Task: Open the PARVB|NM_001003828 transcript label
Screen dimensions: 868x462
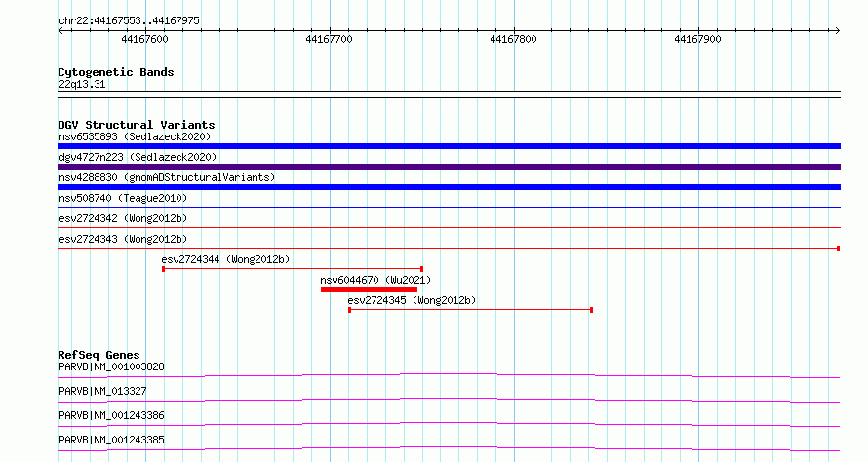Action: (111, 366)
